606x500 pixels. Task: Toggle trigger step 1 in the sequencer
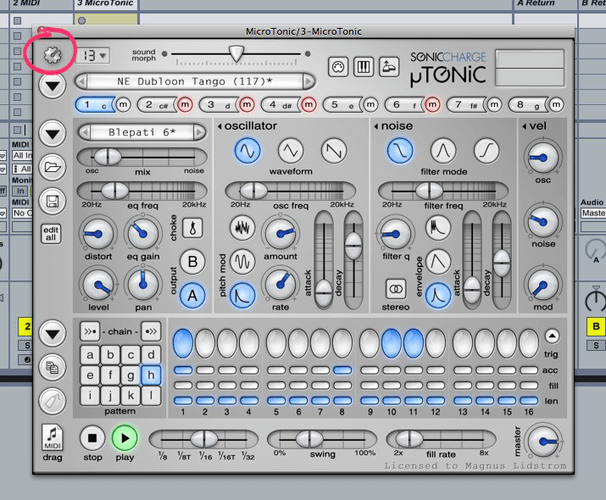183,343
